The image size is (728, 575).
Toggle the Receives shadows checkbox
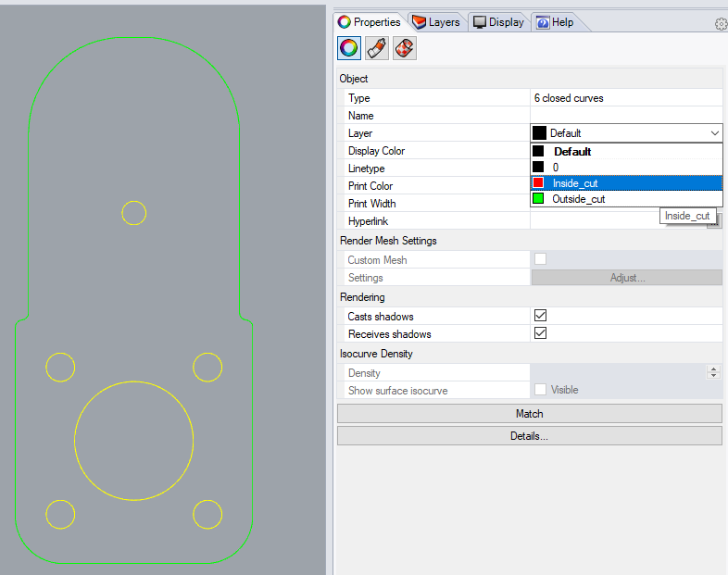pyautogui.click(x=541, y=333)
